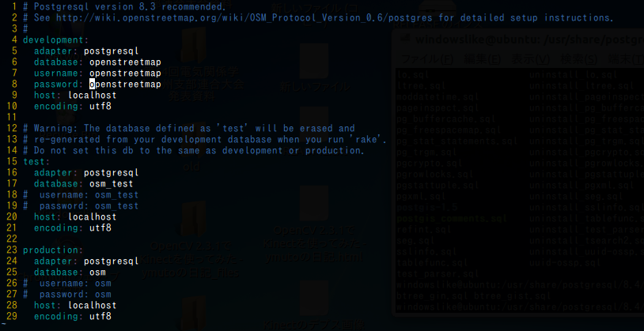Click the word 'rake' on line 13
Viewport: 644px width, 331px height.
click(x=367, y=140)
